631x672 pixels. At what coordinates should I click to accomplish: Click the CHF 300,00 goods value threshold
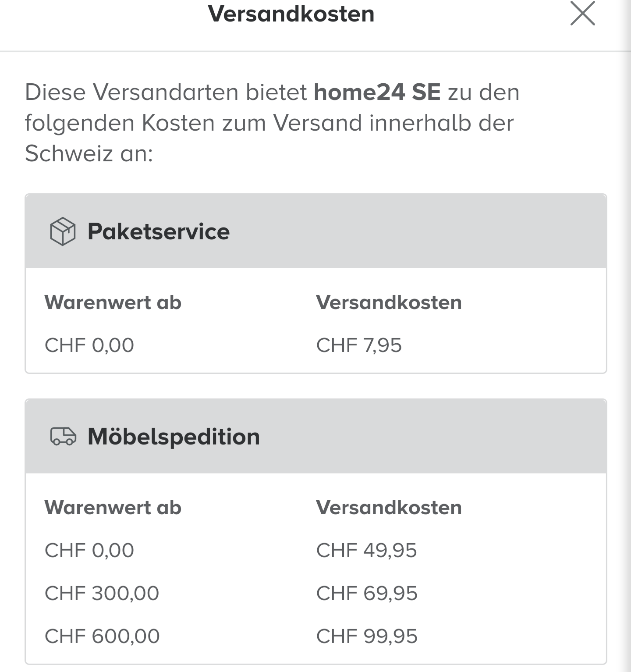coord(102,594)
